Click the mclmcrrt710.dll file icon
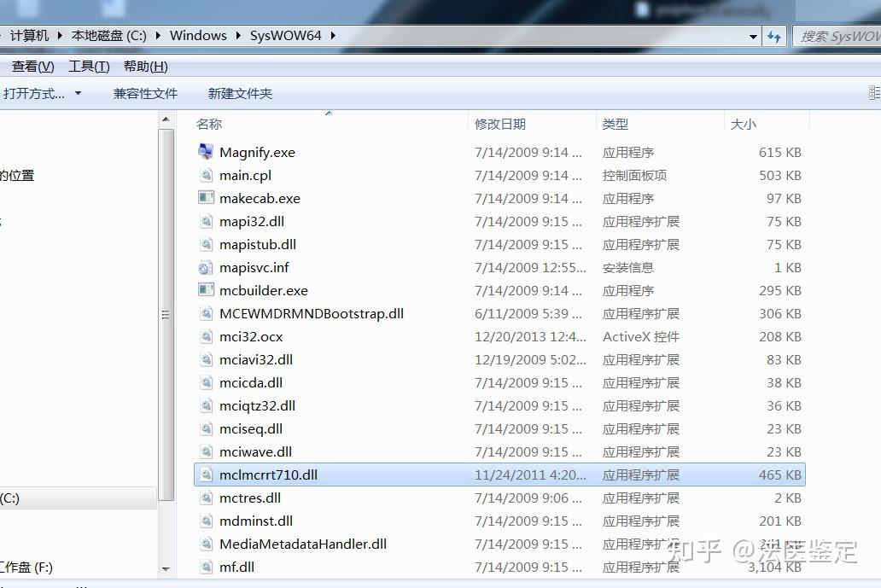 tap(206, 474)
